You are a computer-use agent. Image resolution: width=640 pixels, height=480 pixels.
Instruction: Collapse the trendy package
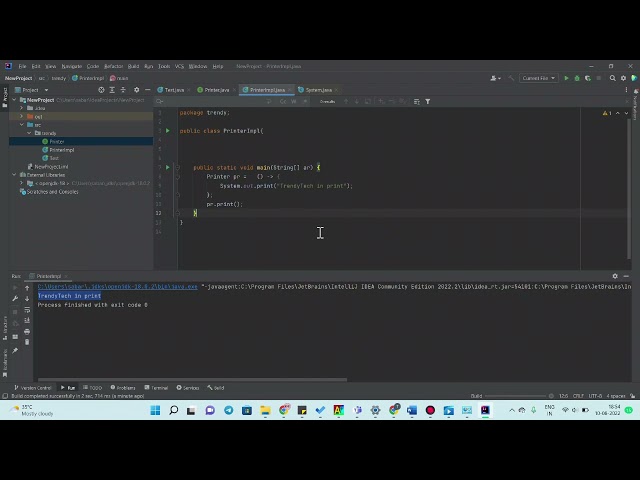point(29,133)
